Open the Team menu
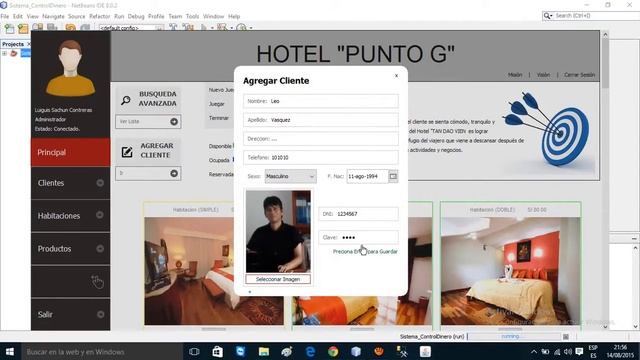The width and height of the screenshot is (640, 360). (175, 16)
